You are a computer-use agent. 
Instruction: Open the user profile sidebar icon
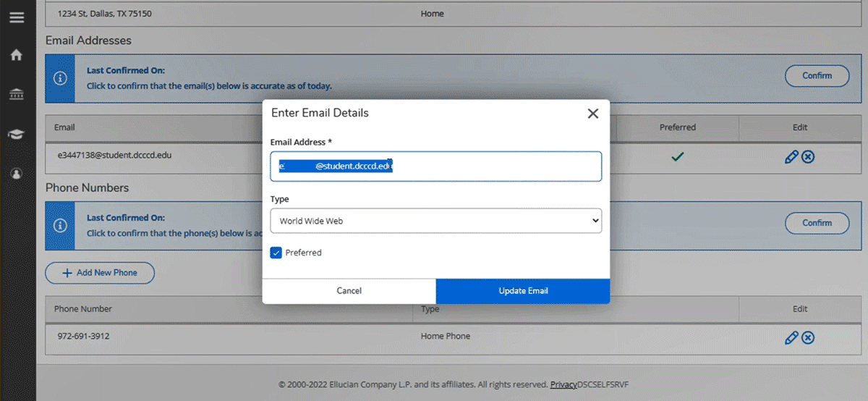coord(17,174)
